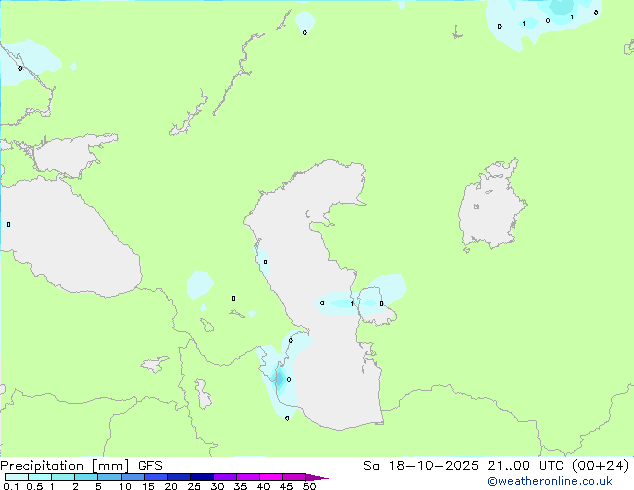Click the 35–40 mm legend swatch

click(x=247, y=477)
